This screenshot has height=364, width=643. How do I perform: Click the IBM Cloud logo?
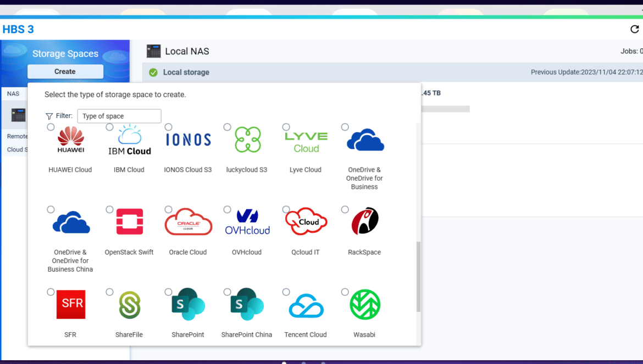tap(130, 139)
